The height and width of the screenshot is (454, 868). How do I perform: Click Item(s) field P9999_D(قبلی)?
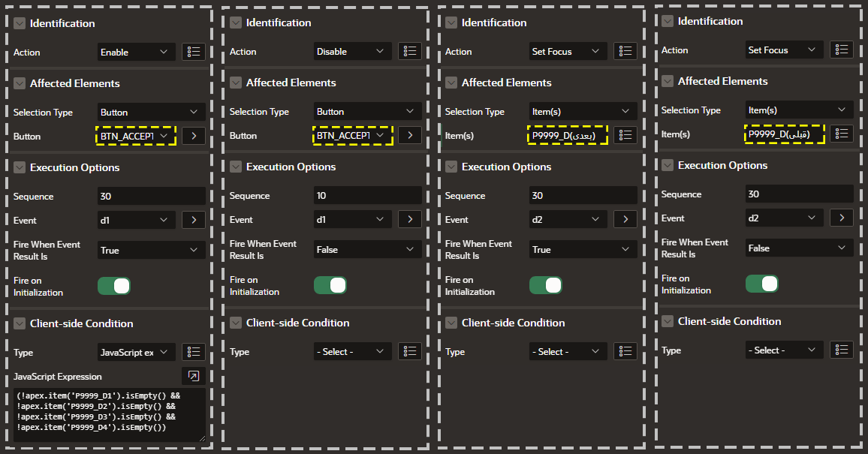(785, 134)
